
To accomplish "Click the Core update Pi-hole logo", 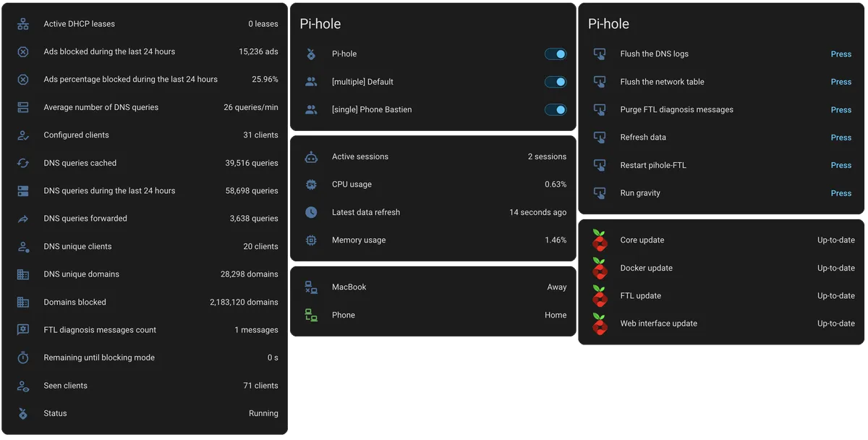I will point(600,240).
